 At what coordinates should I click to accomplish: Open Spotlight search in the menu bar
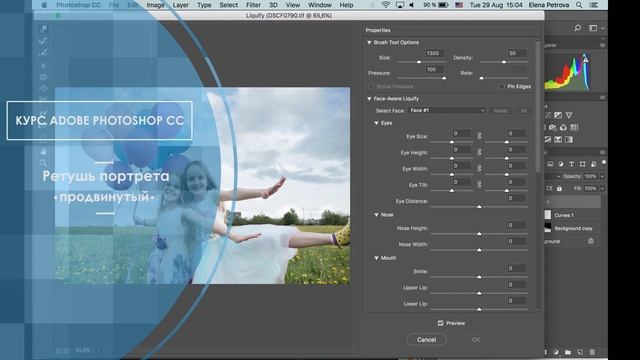(579, 5)
